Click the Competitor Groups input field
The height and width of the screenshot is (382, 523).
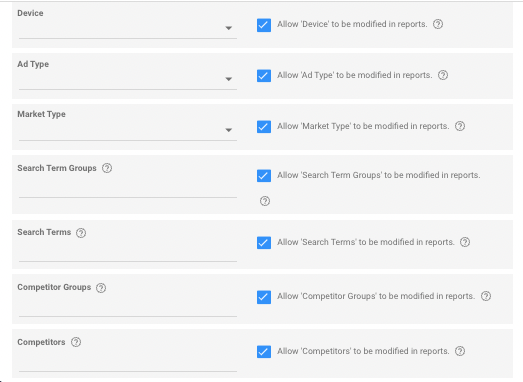click(128, 307)
